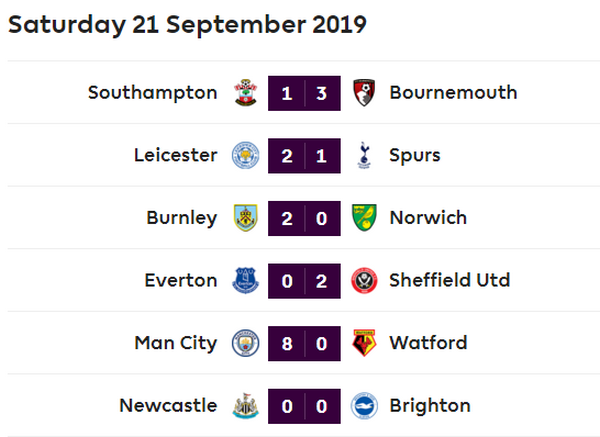This screenshot has height=437, width=600.
Task: Open the Leicester 2-1 Spurs score
Action: tap(303, 155)
